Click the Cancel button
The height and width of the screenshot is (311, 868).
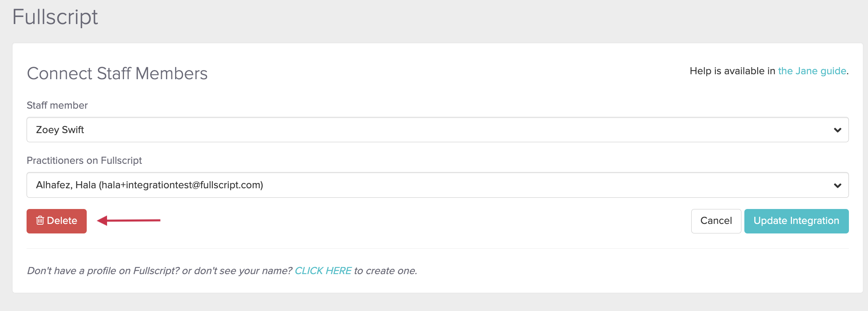tap(716, 221)
